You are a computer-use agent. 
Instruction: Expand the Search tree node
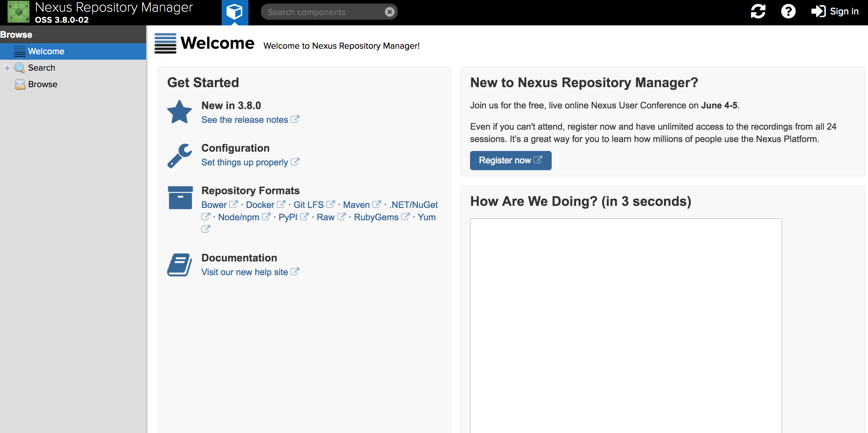tap(7, 68)
